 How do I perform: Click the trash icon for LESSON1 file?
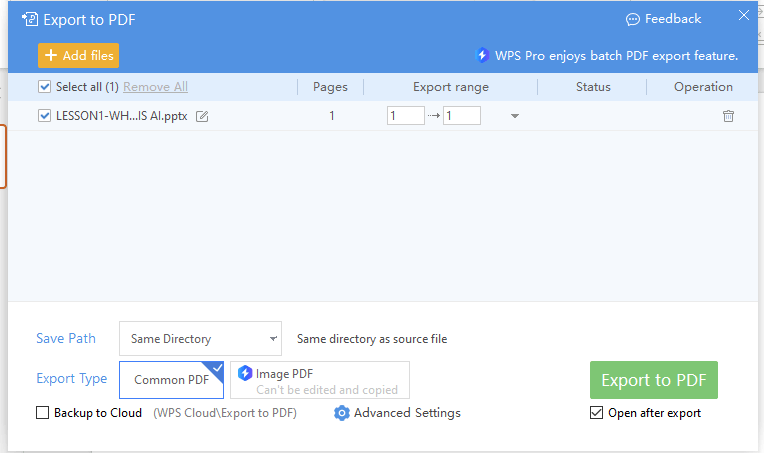tap(728, 116)
